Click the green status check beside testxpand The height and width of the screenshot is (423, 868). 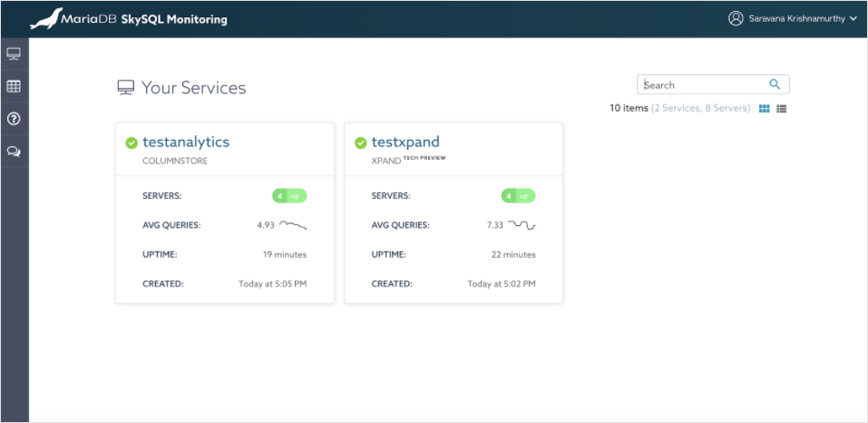360,143
